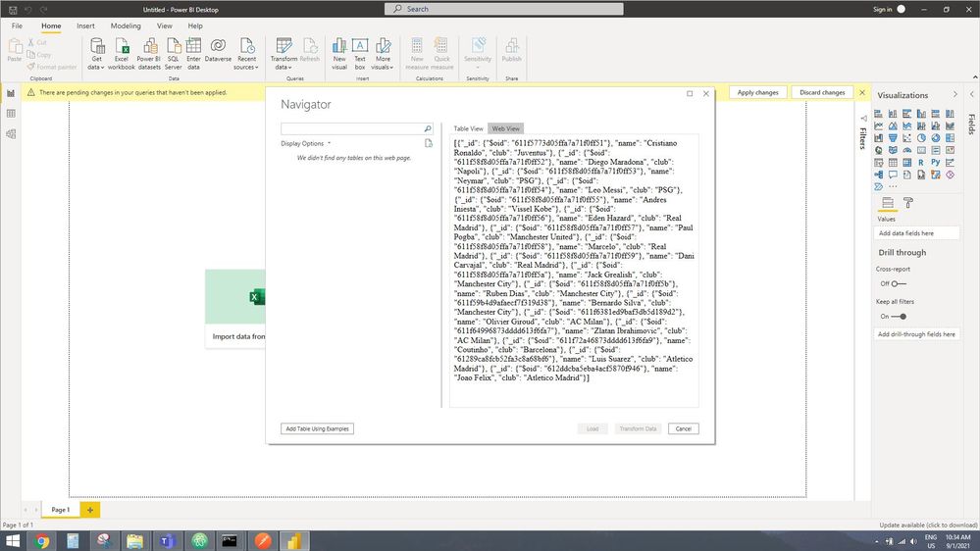Connect to SQL Server
Image resolution: width=980 pixels, height=551 pixels.
point(173,54)
